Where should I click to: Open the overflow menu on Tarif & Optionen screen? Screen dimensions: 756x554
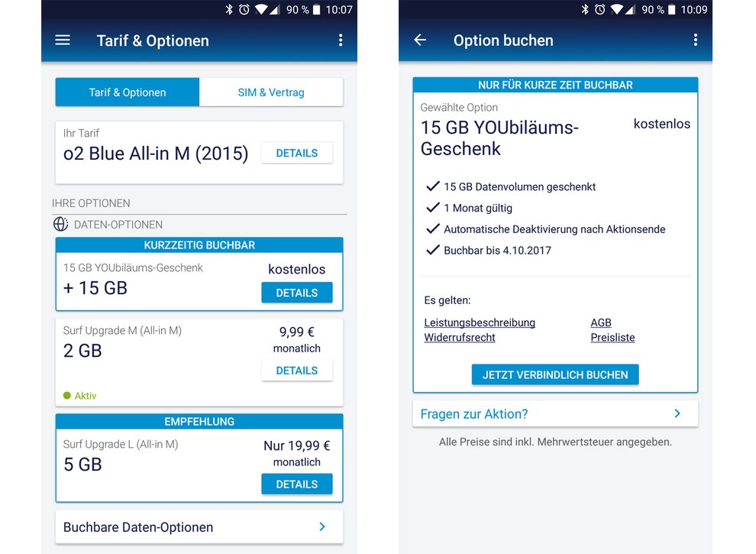(x=341, y=40)
